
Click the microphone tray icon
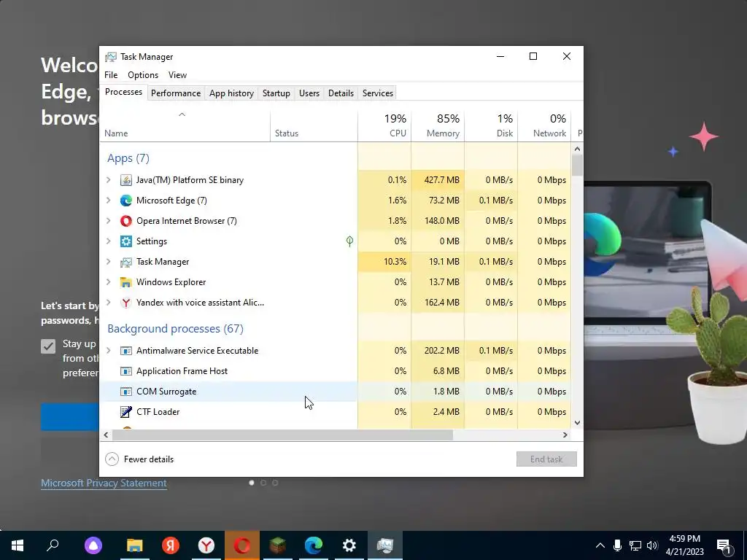click(617, 545)
